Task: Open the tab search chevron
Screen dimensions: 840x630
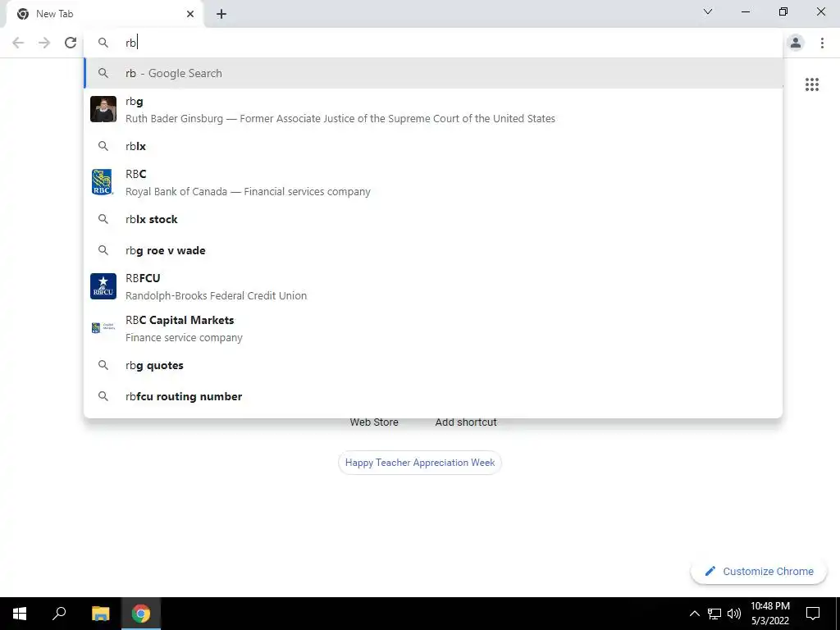Action: (708, 11)
